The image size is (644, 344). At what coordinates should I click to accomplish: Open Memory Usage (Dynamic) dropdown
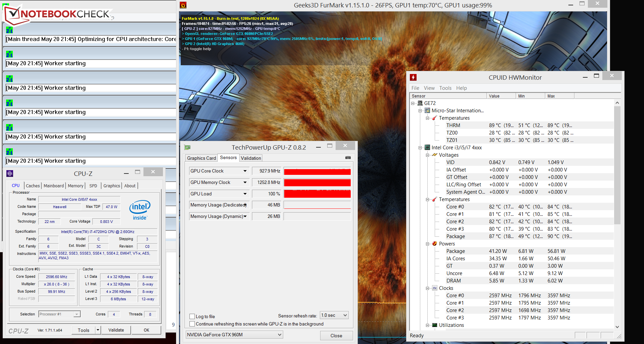[x=245, y=217]
